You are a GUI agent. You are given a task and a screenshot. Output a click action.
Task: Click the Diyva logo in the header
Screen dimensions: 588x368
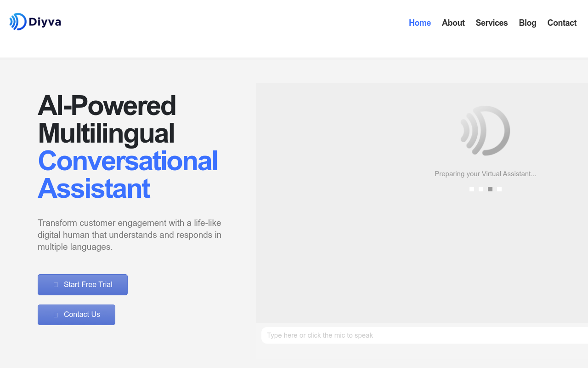pos(35,22)
